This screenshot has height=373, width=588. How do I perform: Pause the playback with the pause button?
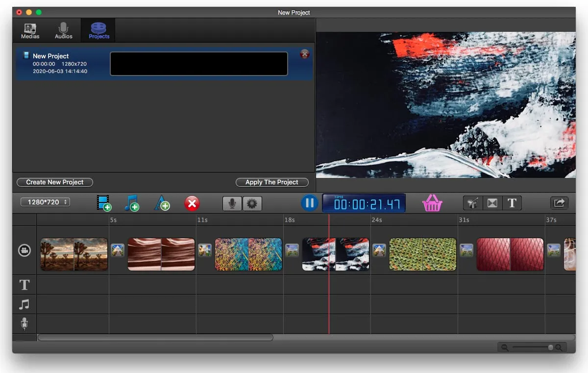pos(309,202)
